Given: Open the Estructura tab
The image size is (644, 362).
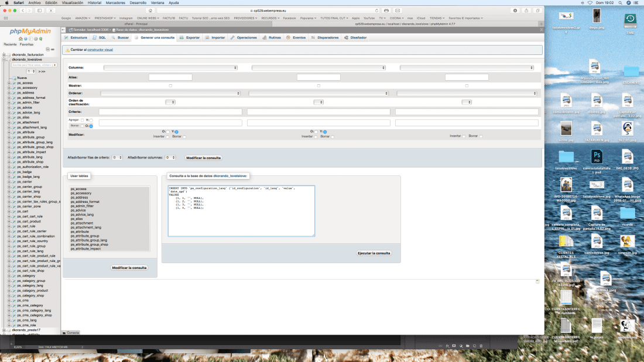Looking at the screenshot, I should [76, 37].
